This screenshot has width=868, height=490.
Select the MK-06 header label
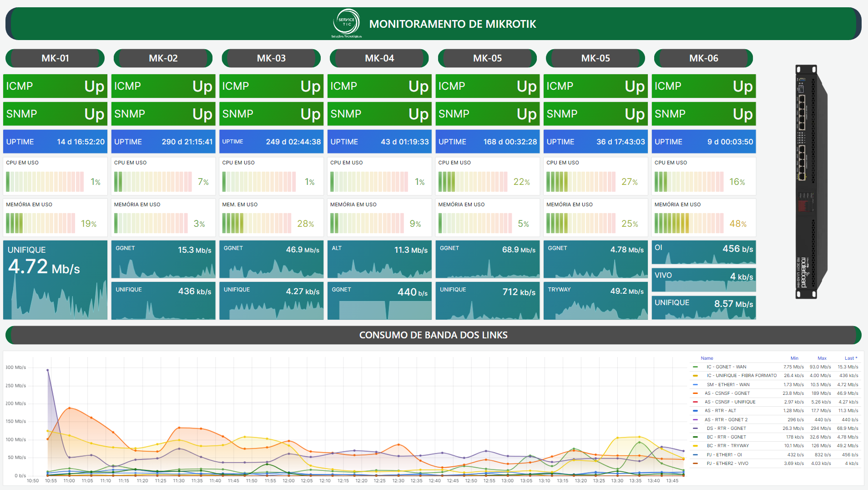(704, 58)
